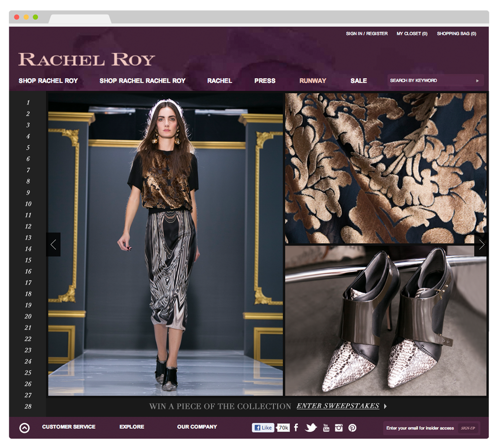Jump to runway look 1
Screen dimensions: 500x448
coord(28,102)
